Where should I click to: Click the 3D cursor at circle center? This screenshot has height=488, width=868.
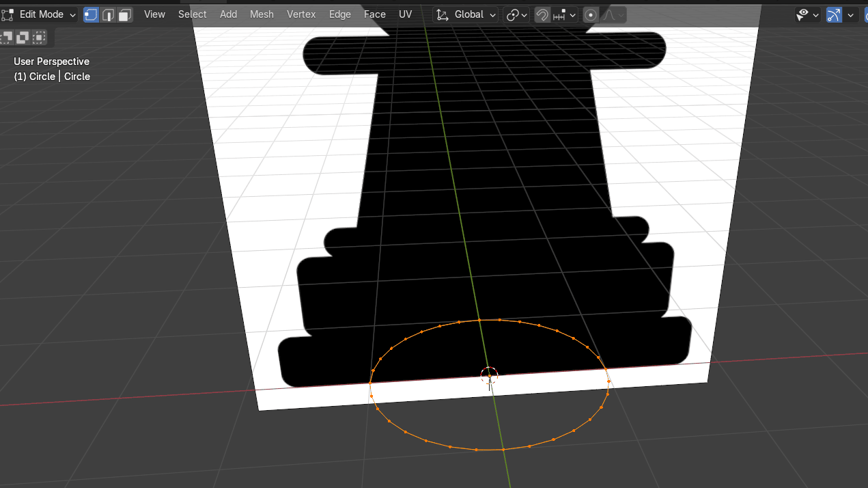click(x=489, y=375)
